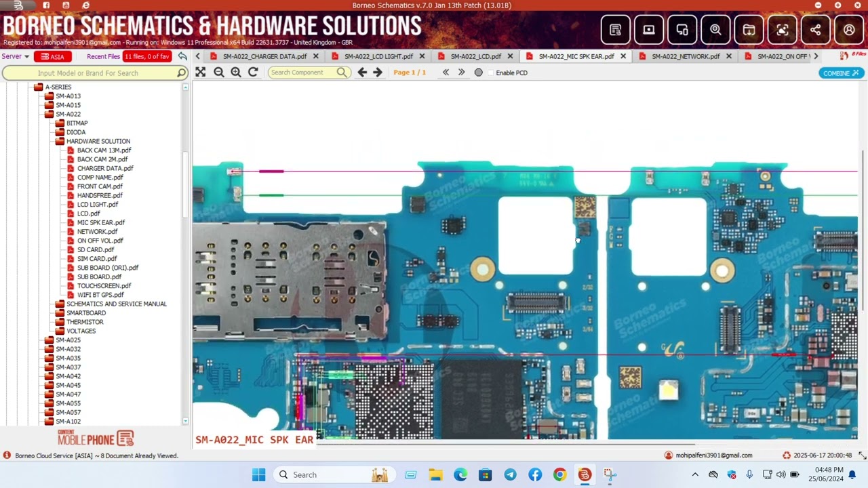868x488 pixels.
Task: Click the Search Component magnifier icon
Action: click(342, 73)
